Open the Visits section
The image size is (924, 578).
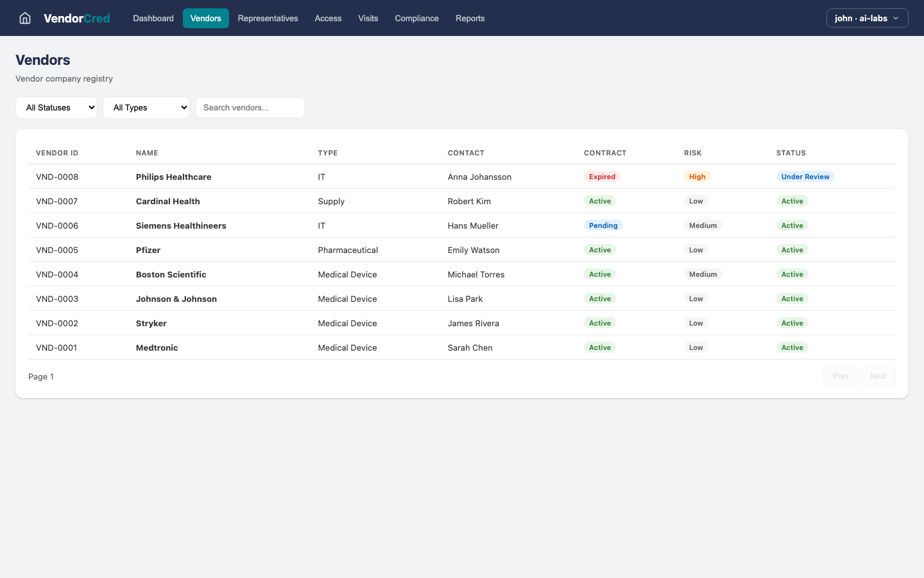pyautogui.click(x=368, y=18)
